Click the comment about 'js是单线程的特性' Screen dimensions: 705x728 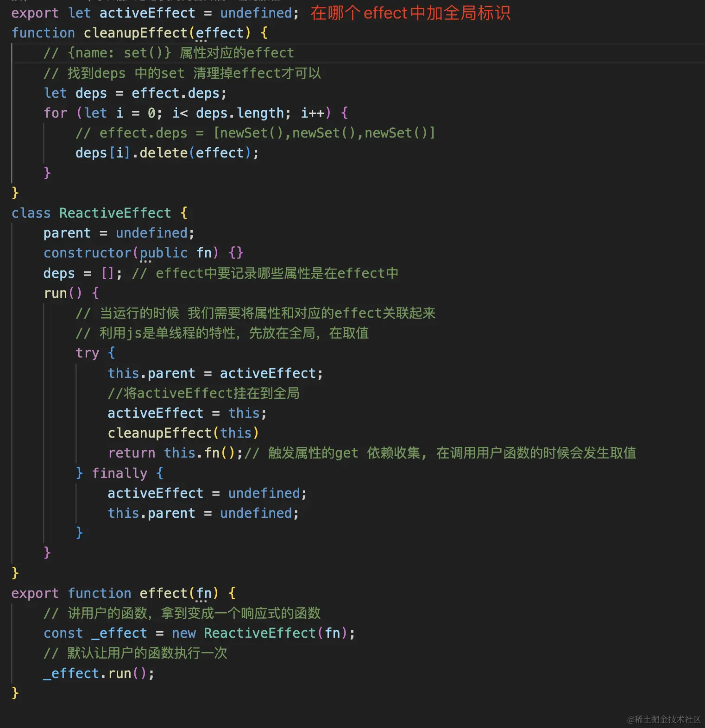[x=222, y=333]
